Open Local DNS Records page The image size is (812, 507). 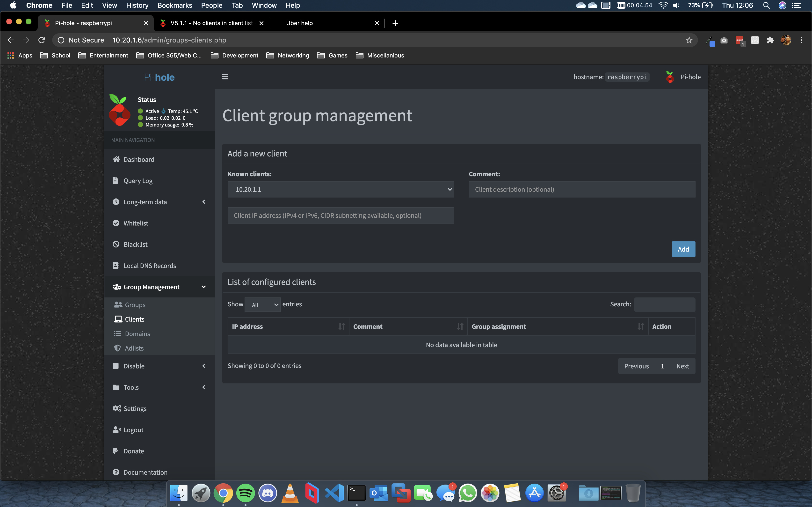pyautogui.click(x=150, y=266)
